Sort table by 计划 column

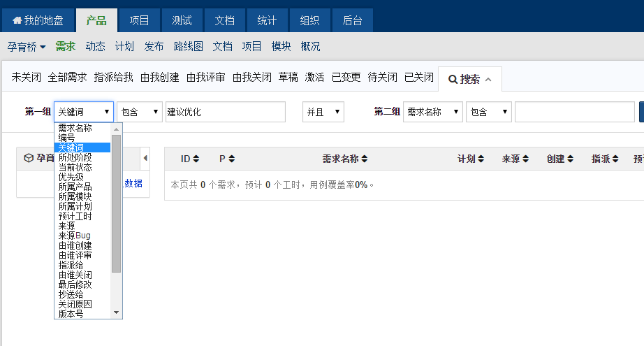point(471,159)
